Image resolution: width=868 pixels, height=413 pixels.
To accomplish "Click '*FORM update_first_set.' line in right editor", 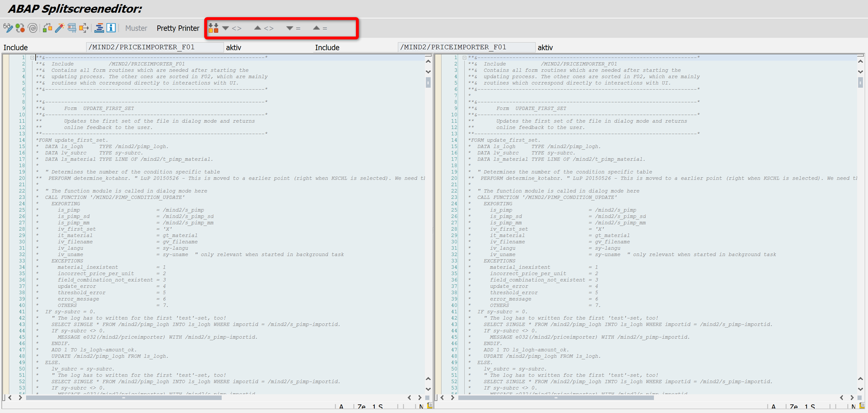I will point(504,140).
